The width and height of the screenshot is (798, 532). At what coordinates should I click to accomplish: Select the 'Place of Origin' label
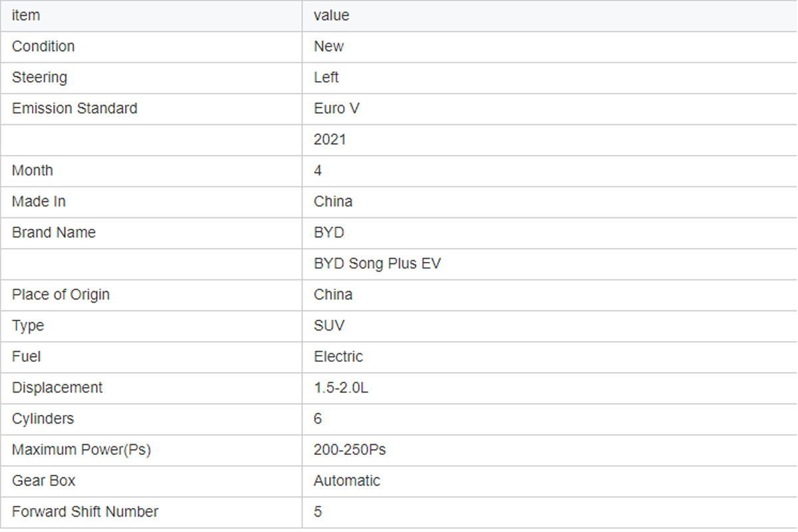[61, 295]
